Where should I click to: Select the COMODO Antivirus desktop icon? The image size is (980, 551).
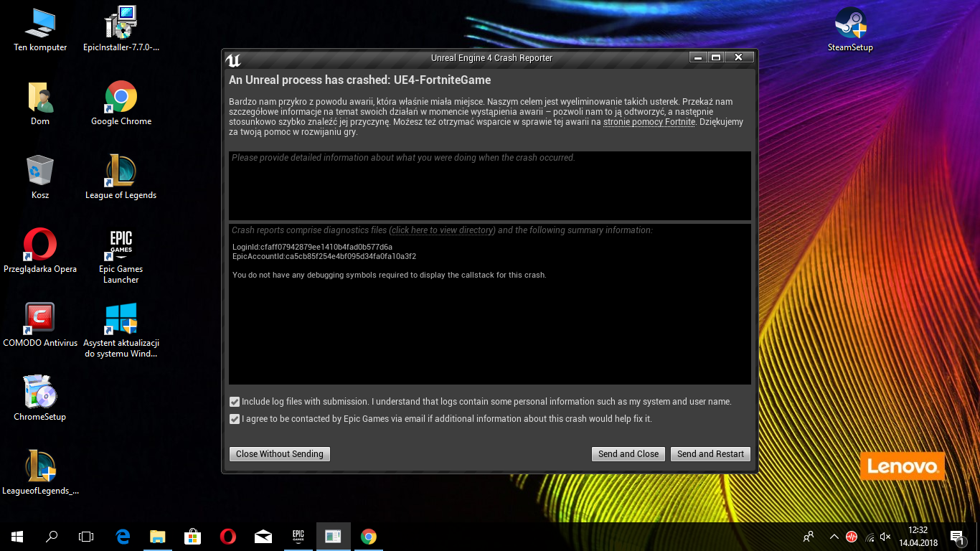click(40, 320)
